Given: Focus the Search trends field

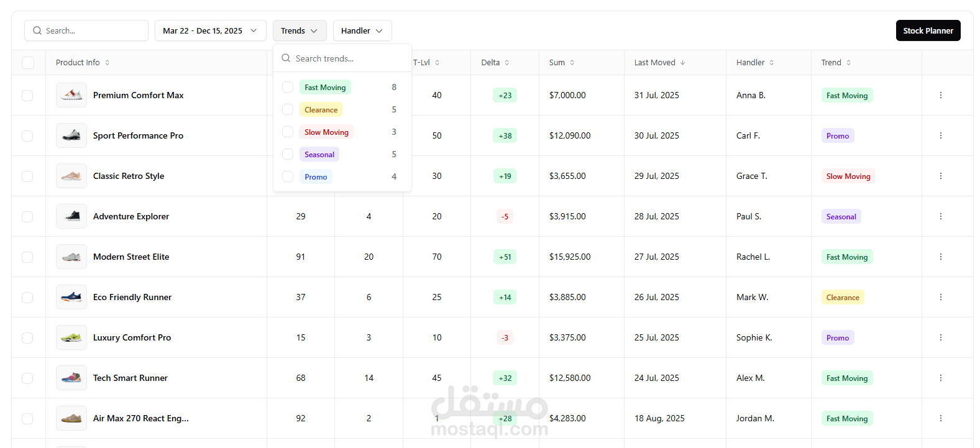Looking at the screenshot, I should tap(342, 58).
